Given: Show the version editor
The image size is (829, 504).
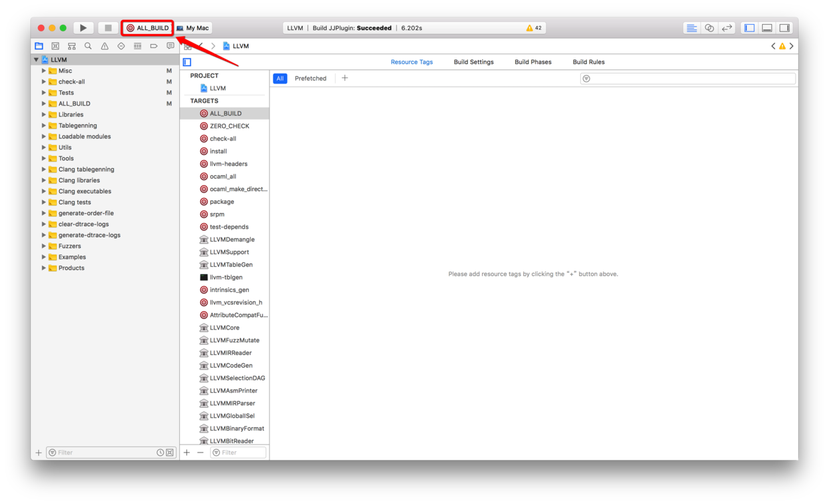Looking at the screenshot, I should click(x=727, y=28).
